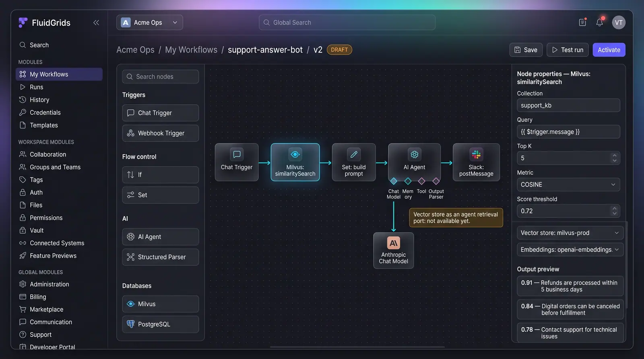Add AI Agent from node palette

point(161,237)
